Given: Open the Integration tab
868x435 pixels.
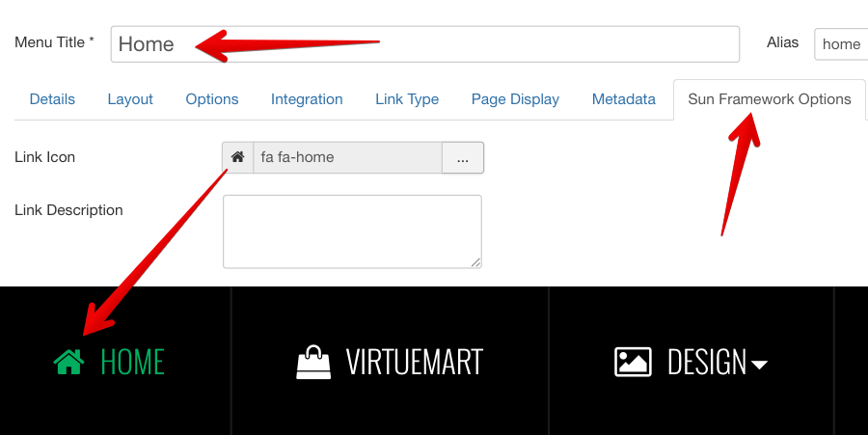Looking at the screenshot, I should pos(307,99).
